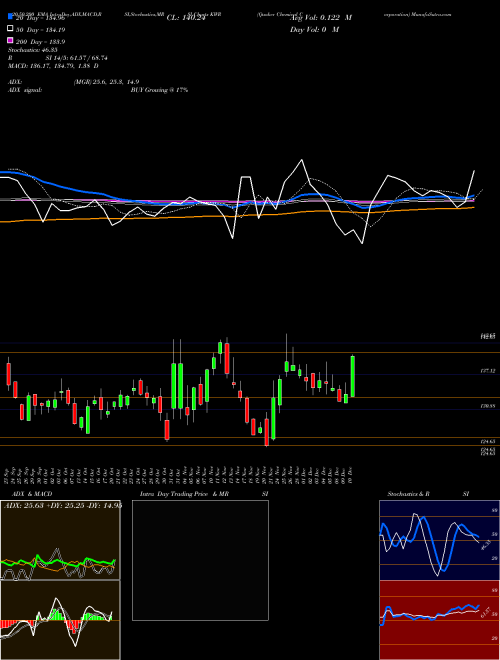Screen dimensions: 500x660
Task: Click the blue 20 Day EMA legend swatch
Action: tap(10, 17)
